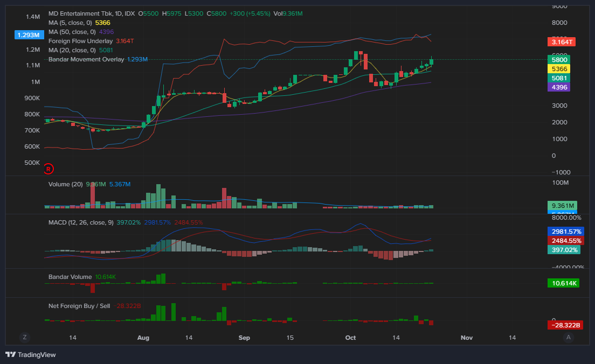Click the Bandar Volume pane legend
595x364 pixels.
(x=70, y=277)
